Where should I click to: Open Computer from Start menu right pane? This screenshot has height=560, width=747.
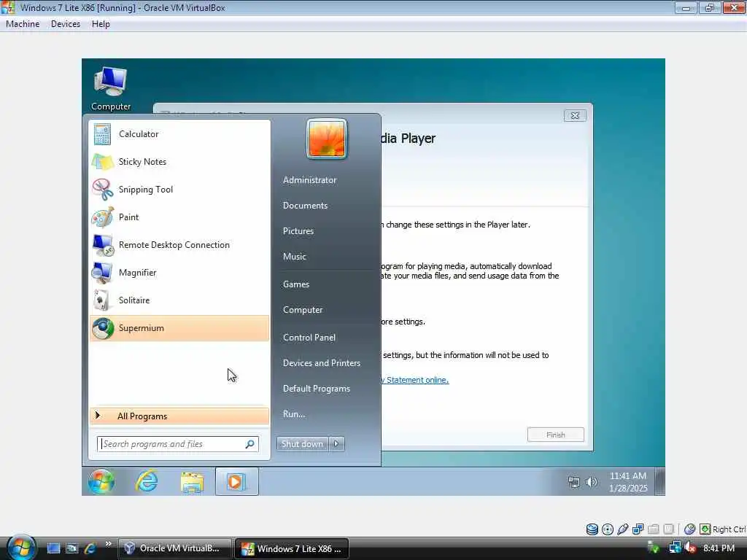303,310
